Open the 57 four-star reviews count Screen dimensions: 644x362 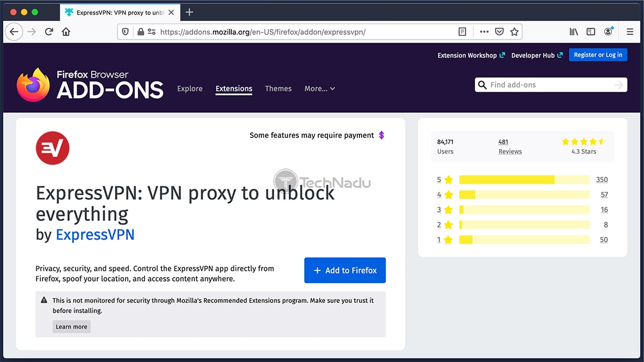pos(604,195)
